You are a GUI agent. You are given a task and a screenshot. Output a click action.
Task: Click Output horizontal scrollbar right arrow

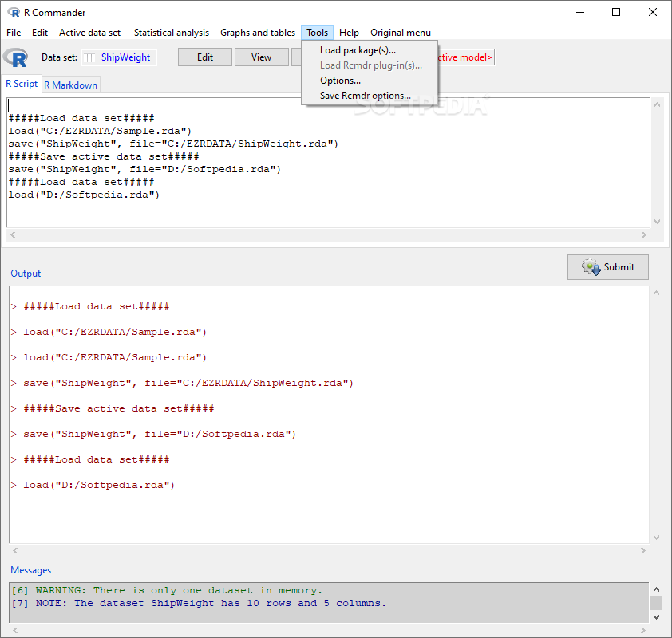pos(642,550)
